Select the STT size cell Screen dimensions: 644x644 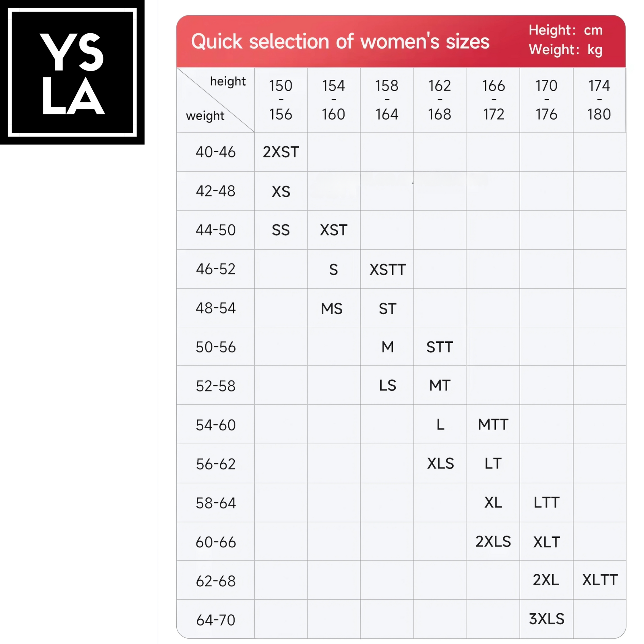(x=440, y=347)
